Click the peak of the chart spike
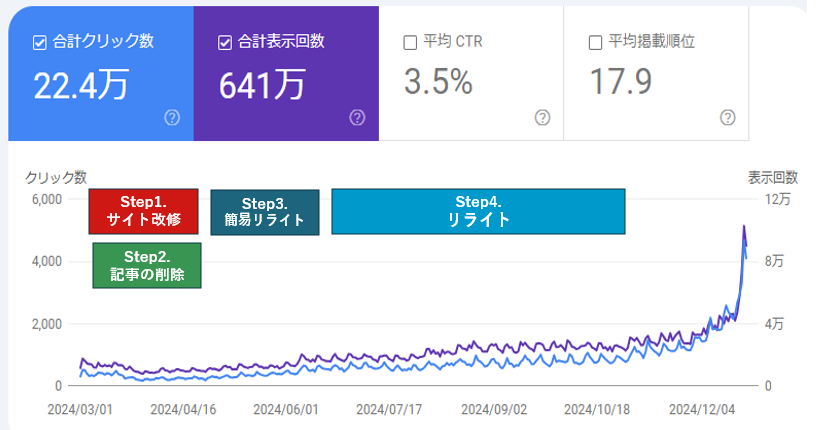The width and height of the screenshot is (824, 430). 743,227
